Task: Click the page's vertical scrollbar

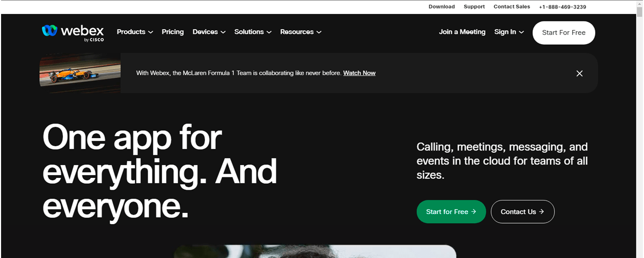Action: click(640, 129)
